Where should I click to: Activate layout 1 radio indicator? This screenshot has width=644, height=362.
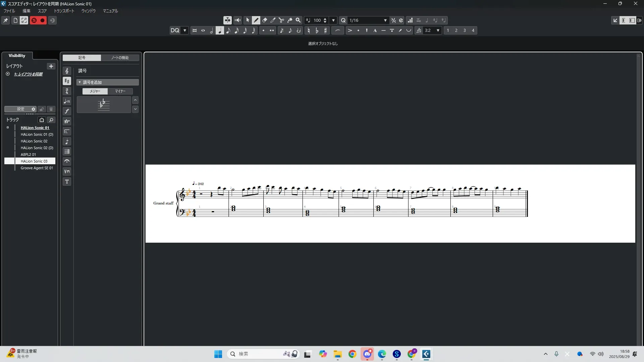click(8, 74)
